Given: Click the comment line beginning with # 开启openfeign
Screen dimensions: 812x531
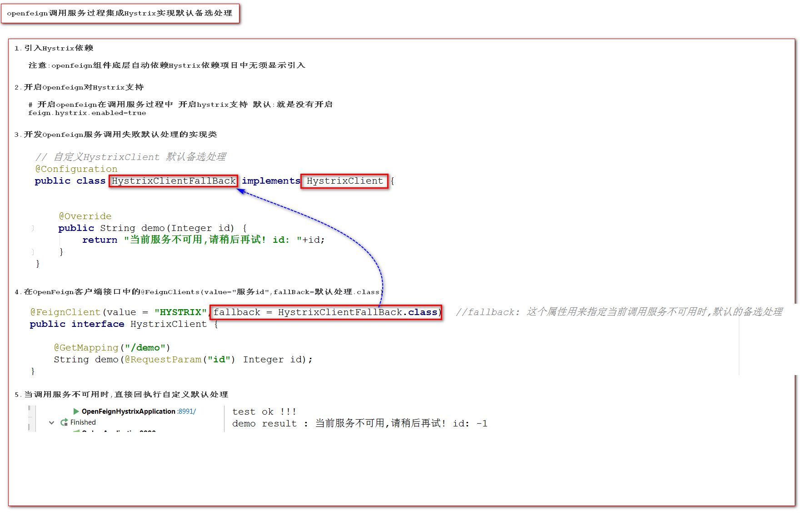Looking at the screenshot, I should (x=180, y=105).
